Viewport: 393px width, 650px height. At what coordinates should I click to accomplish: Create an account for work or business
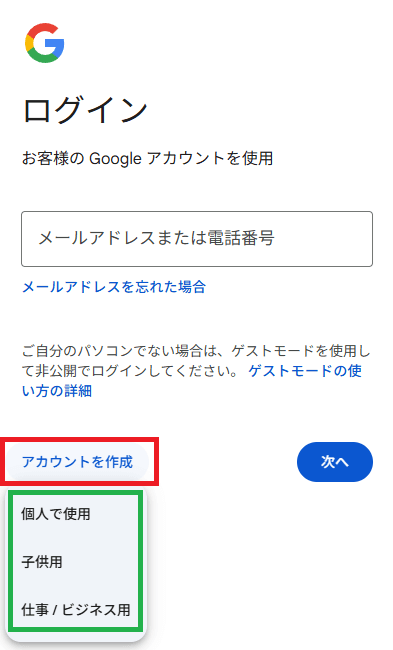[75, 610]
